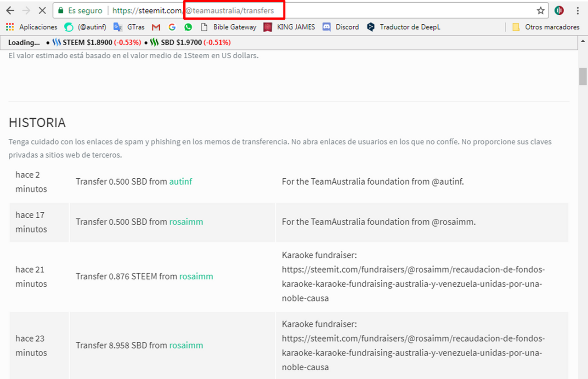Click the STEEM $1.8900 ticker entry

coord(96,43)
